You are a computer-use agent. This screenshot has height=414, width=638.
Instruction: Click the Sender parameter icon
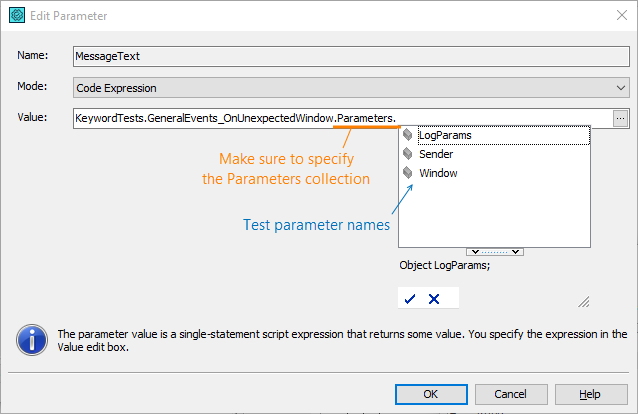point(407,154)
